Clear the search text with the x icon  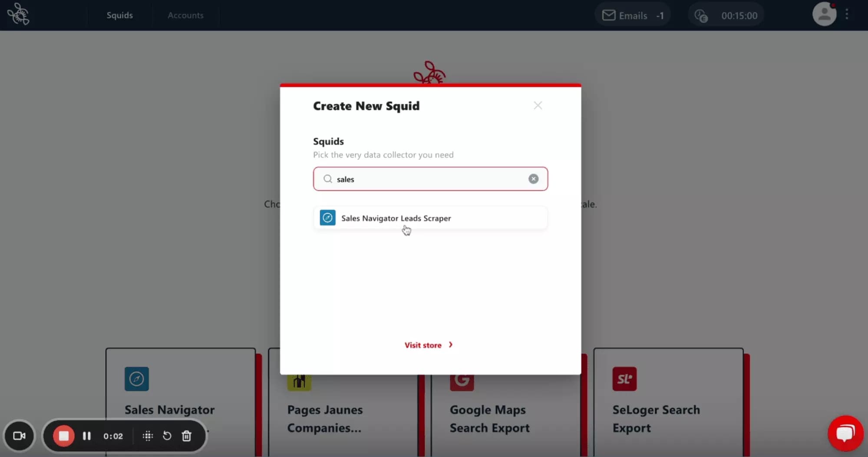(533, 179)
